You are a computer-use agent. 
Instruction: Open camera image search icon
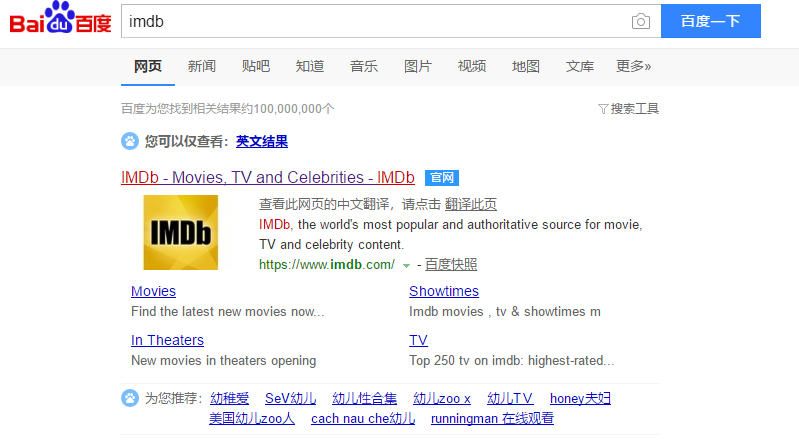(x=641, y=21)
